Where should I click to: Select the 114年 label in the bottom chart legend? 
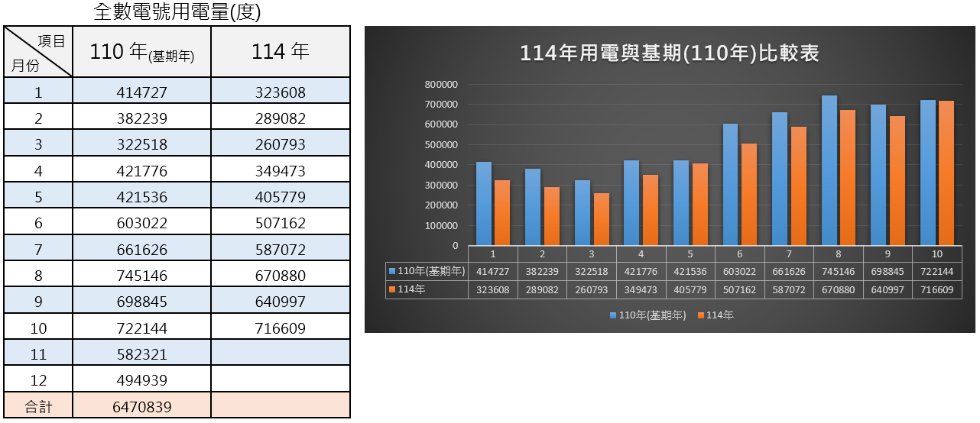720,315
